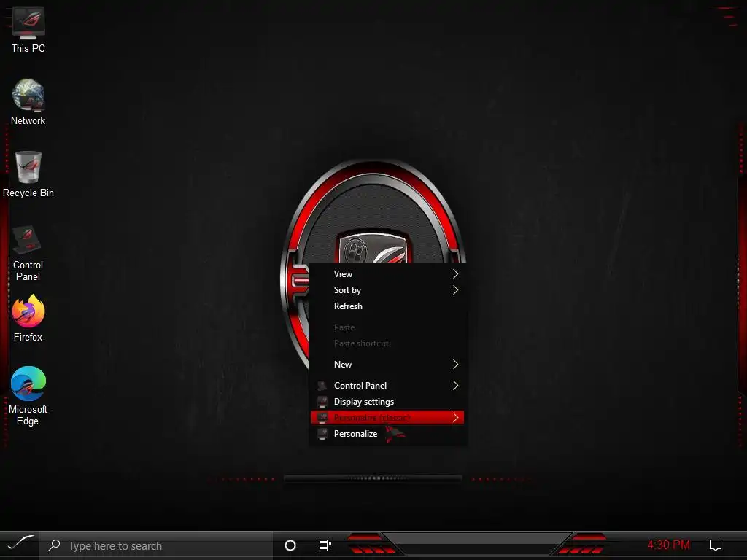Viewport: 747px width, 560px height.
Task: Expand the arrow beside New
Action: [455, 365]
